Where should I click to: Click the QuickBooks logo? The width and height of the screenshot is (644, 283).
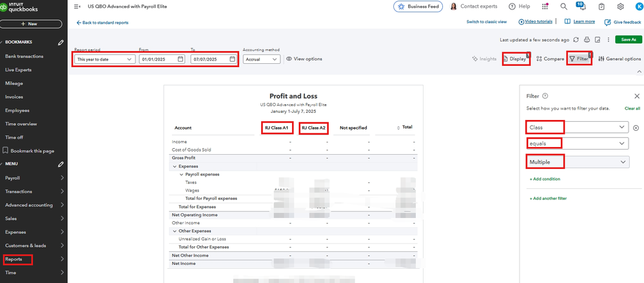pos(19,7)
